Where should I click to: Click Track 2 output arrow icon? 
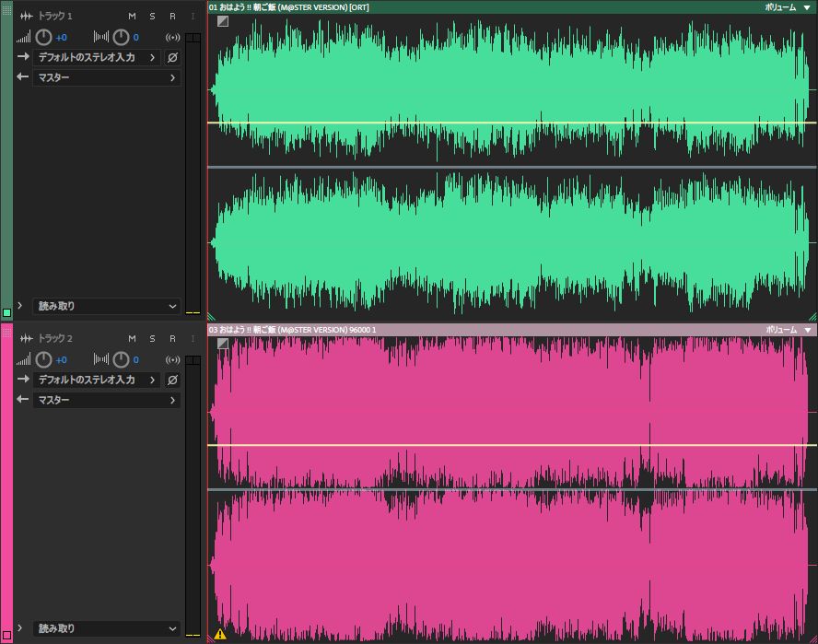point(23,399)
